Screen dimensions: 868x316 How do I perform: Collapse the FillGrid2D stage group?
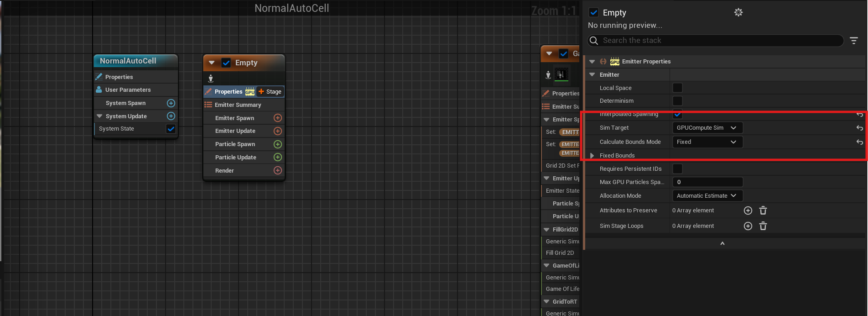546,230
